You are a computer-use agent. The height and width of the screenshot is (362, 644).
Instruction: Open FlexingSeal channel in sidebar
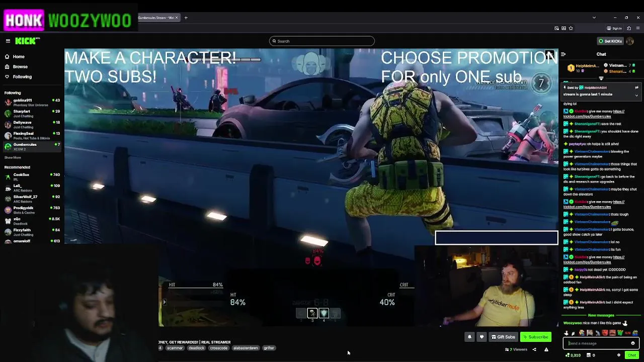32,136
